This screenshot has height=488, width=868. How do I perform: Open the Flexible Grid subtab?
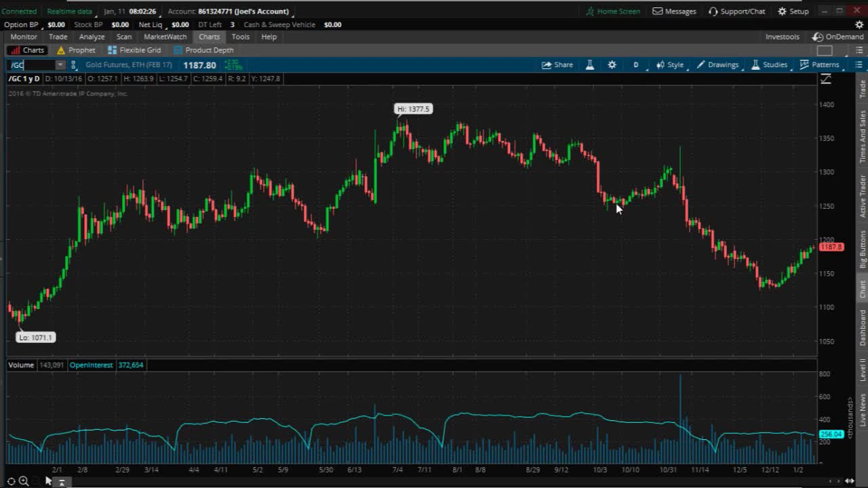(134, 50)
